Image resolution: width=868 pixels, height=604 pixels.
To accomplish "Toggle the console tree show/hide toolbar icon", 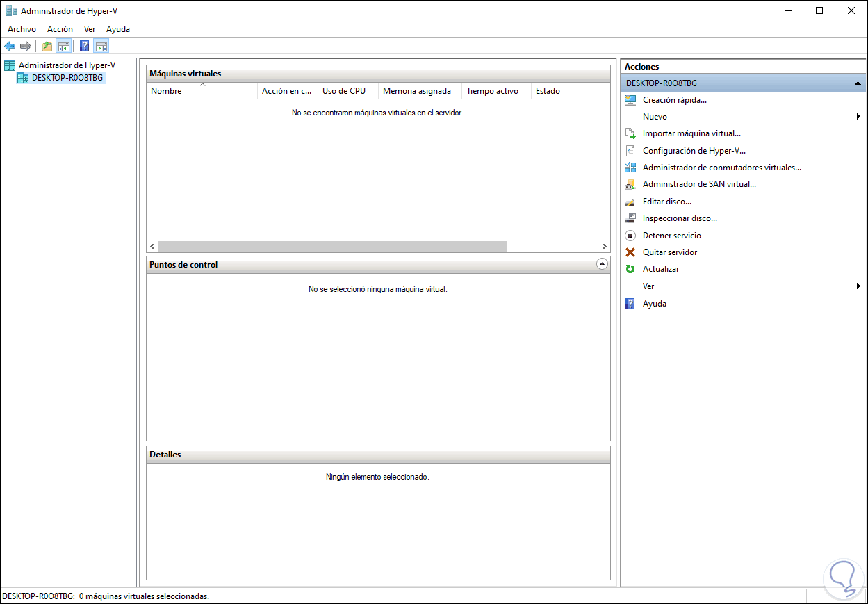I will coord(63,47).
